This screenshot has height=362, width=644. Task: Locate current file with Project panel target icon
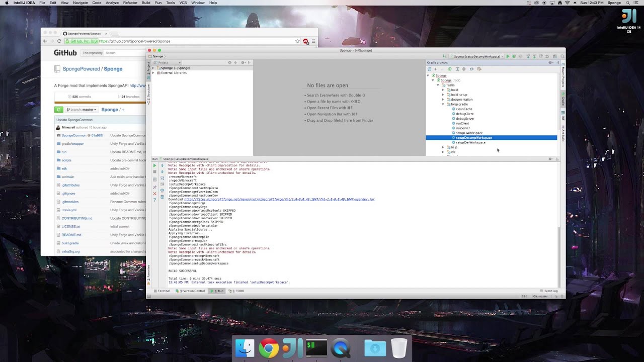(230, 62)
